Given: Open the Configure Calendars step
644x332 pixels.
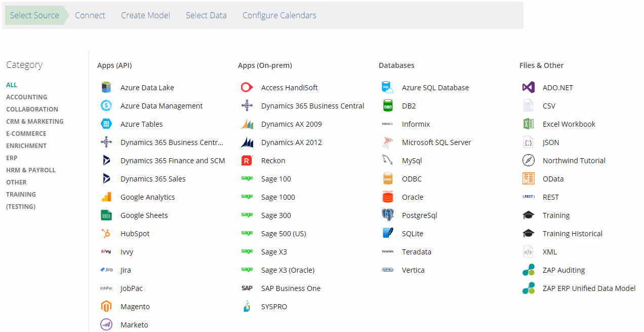Looking at the screenshot, I should pyautogui.click(x=279, y=15).
